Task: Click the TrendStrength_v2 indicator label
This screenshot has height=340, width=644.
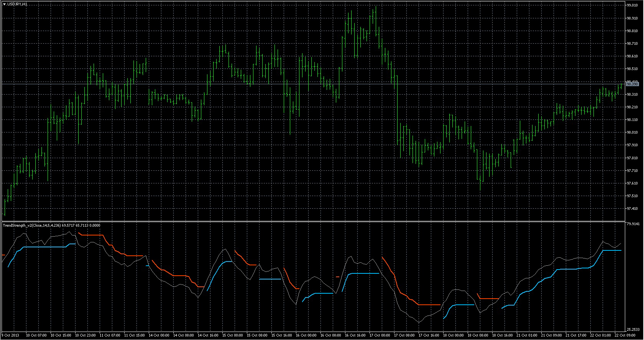Action: (51, 226)
